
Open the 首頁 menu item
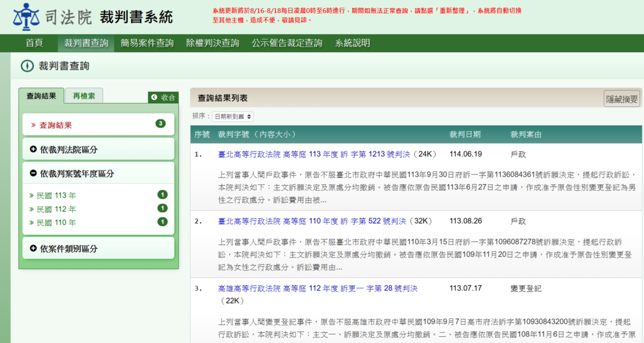(34, 43)
